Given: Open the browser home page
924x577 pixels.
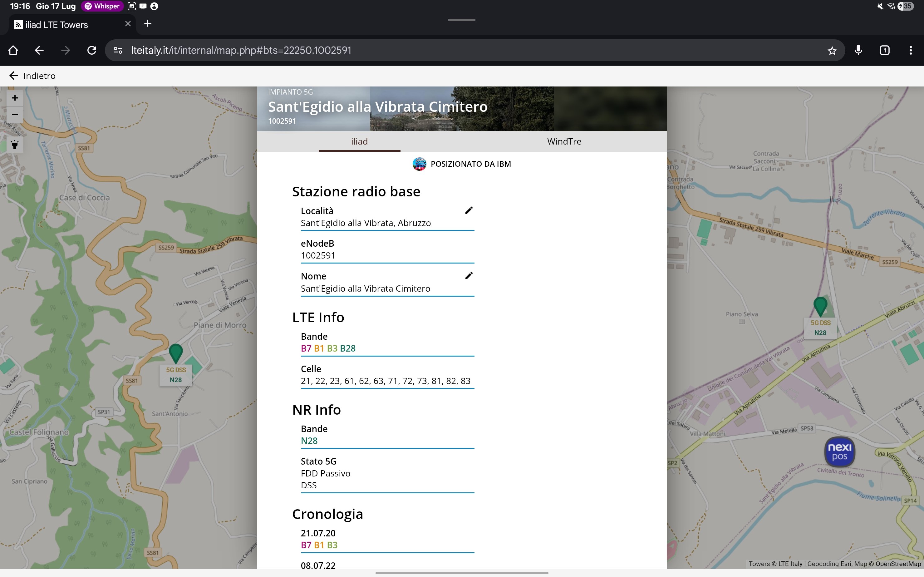Looking at the screenshot, I should click(x=13, y=50).
